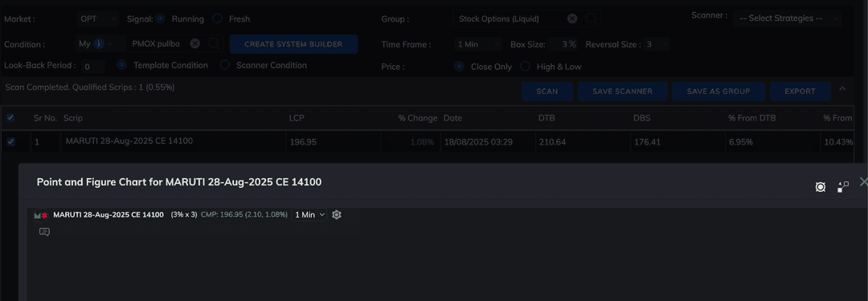Viewport: 868px width, 301px height.
Task: Open chart's 1 Min interval dropdown
Action: coord(309,214)
